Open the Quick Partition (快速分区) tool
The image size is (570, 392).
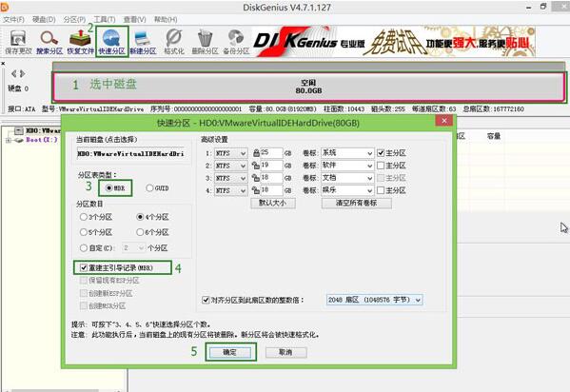(x=111, y=42)
